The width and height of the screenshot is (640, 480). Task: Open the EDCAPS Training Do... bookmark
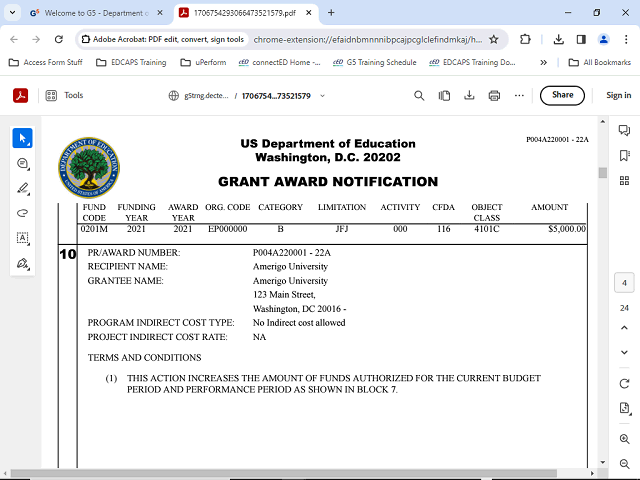(472, 62)
